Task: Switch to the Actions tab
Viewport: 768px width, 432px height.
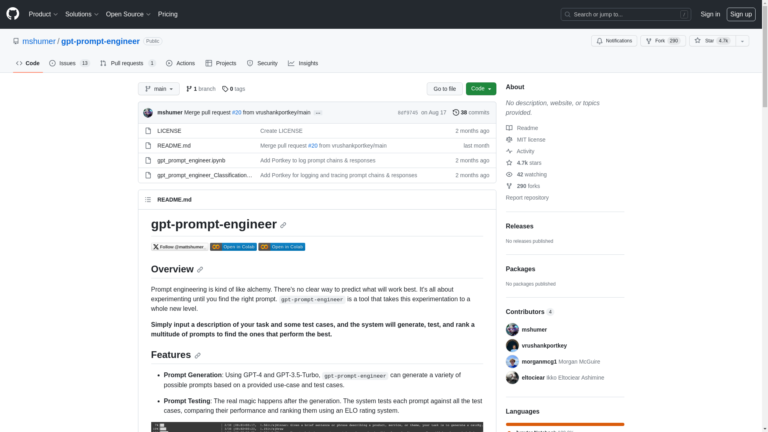Action: click(180, 63)
